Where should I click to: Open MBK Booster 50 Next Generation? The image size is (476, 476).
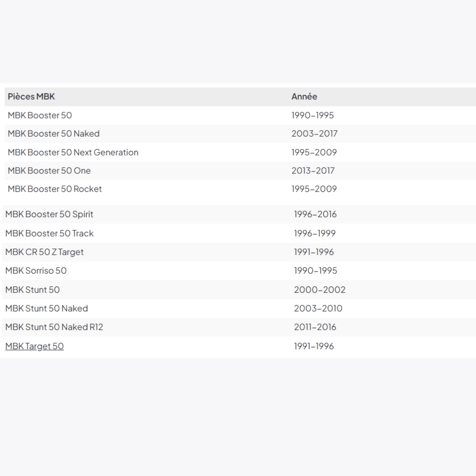click(73, 152)
